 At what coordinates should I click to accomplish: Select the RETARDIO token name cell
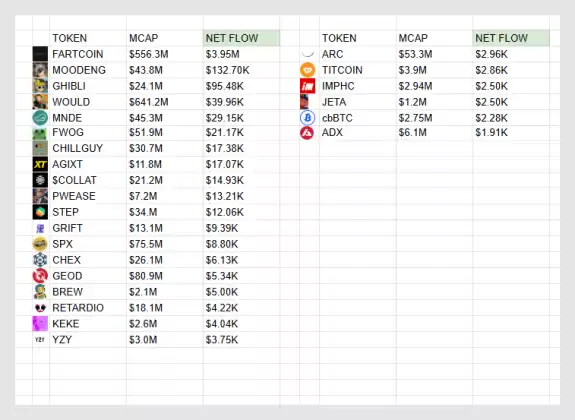click(88, 307)
